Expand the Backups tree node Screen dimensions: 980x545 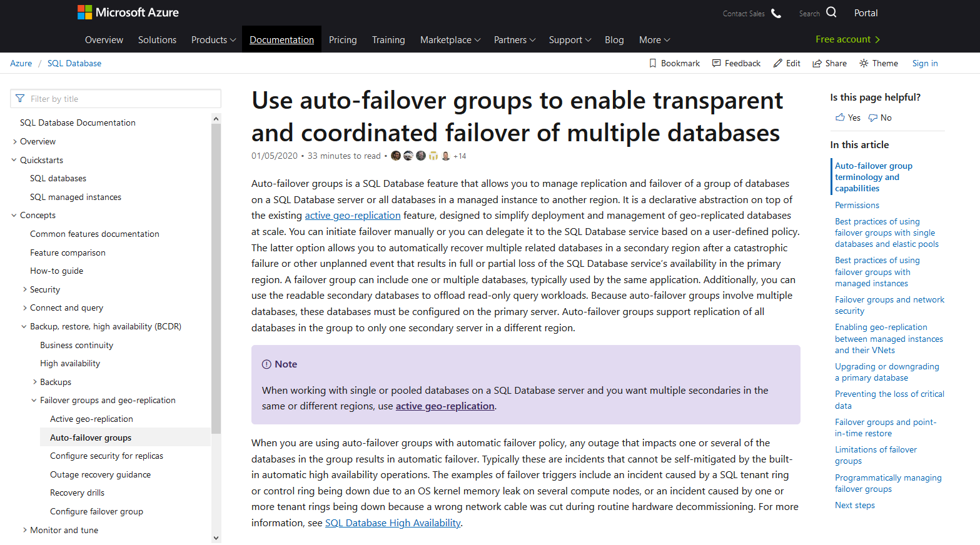pyautogui.click(x=35, y=382)
